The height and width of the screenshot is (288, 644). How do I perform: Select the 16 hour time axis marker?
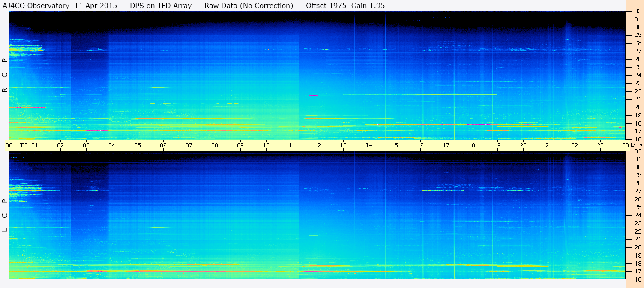420,145
